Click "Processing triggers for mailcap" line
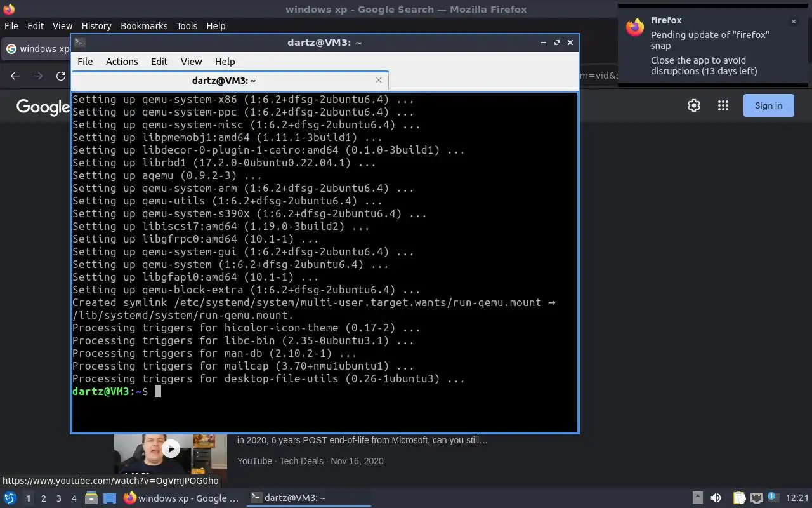 (243, 366)
